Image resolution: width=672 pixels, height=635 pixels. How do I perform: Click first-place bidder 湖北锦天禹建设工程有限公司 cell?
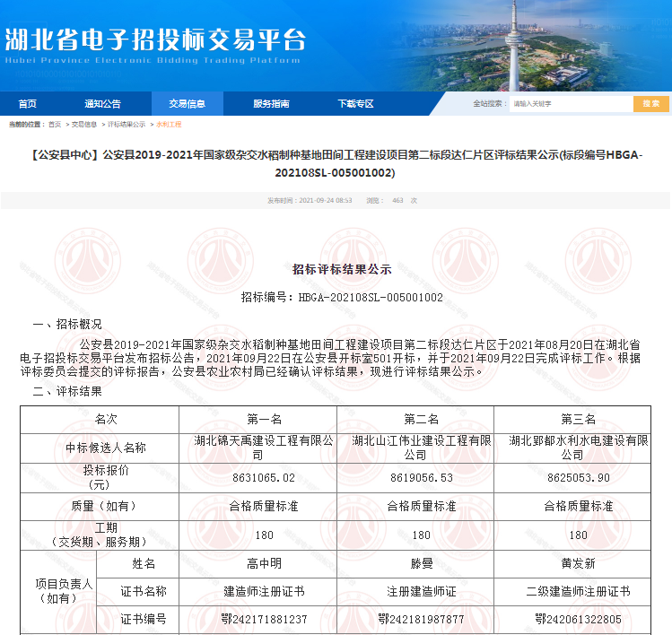click(x=257, y=448)
